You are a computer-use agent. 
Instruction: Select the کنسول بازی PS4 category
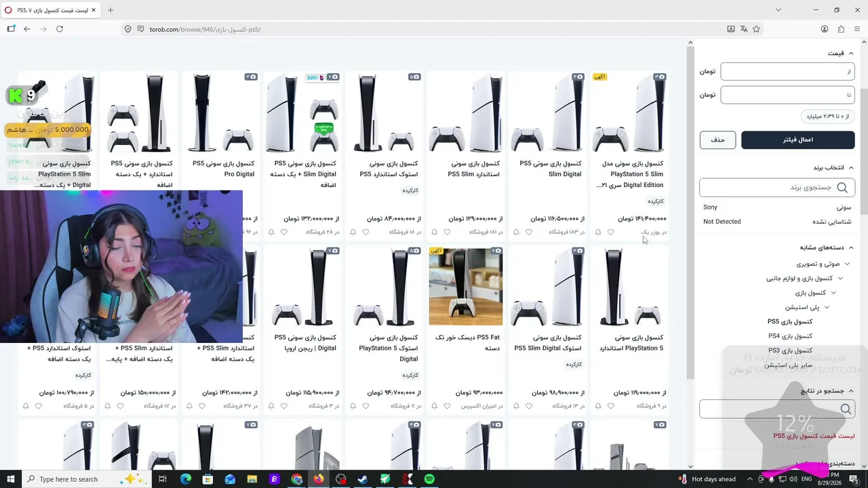(x=790, y=336)
